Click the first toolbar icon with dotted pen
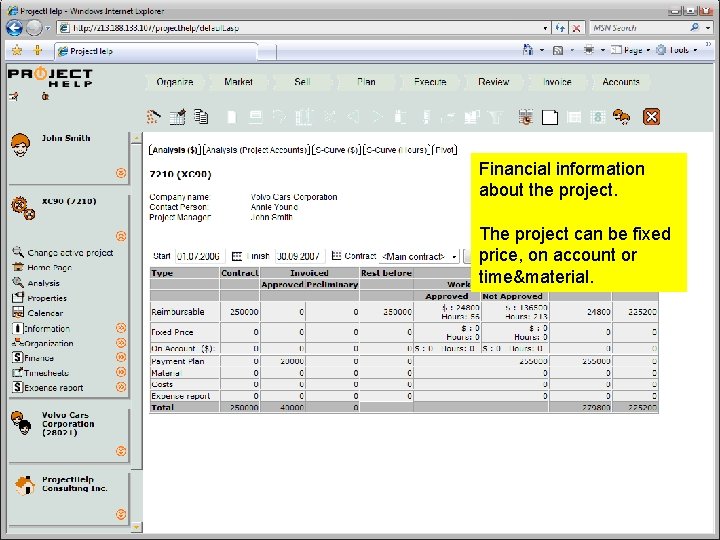 (154, 117)
